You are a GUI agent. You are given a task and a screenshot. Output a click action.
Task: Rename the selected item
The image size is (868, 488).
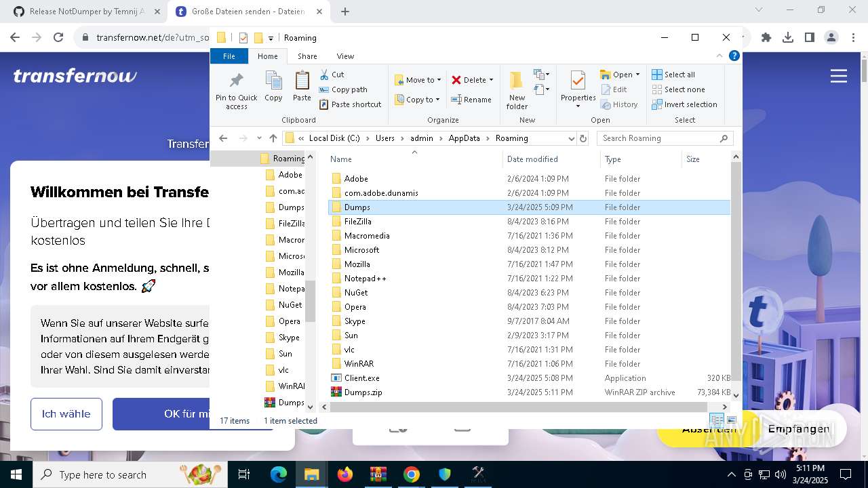(471, 100)
